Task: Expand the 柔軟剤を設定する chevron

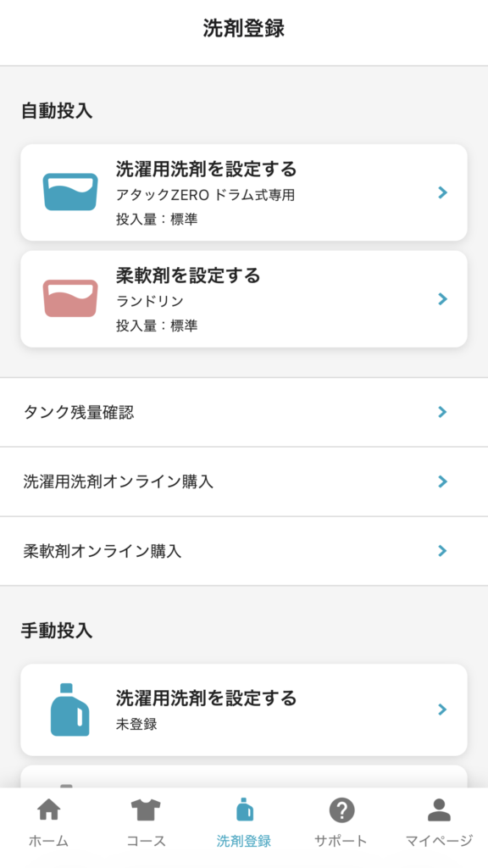Action: [x=441, y=298]
